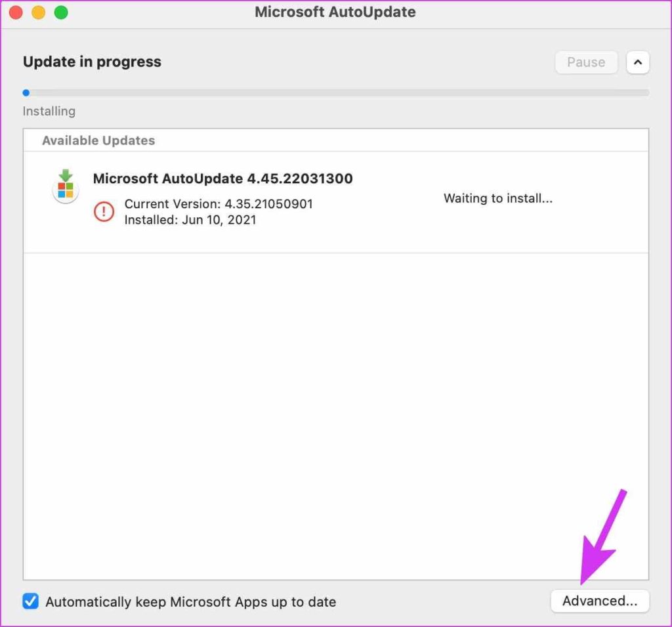Close the Microsoft AutoUpdate window
Screen dimensions: 672x627
[x=16, y=12]
